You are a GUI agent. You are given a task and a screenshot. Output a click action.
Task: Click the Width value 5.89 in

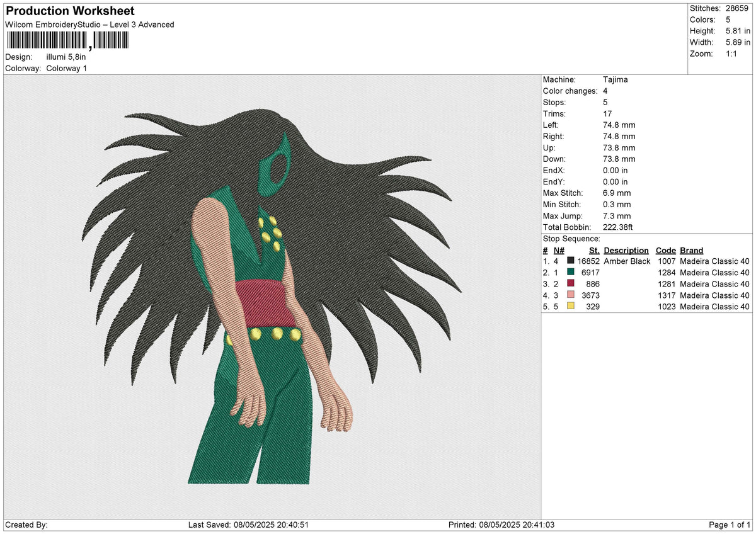[738, 42]
